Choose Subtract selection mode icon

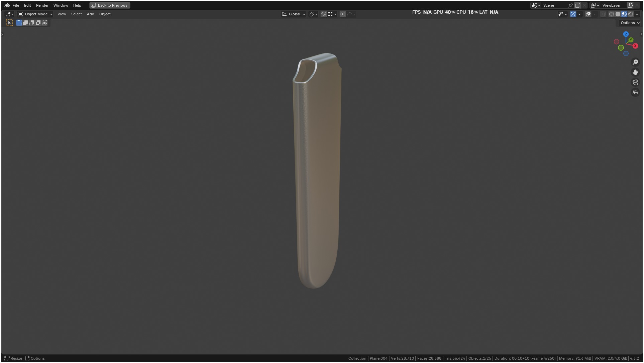32,23
